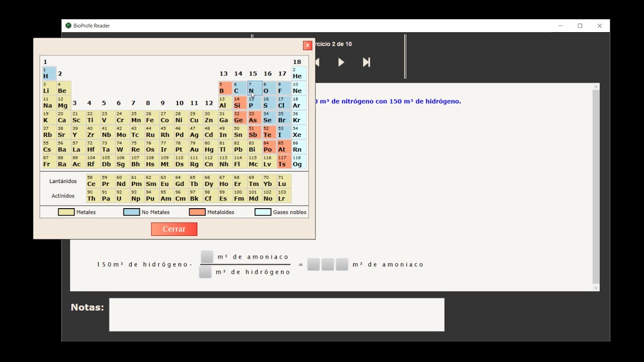
Task: Click the Lantánidos row label
Action: [63, 181]
